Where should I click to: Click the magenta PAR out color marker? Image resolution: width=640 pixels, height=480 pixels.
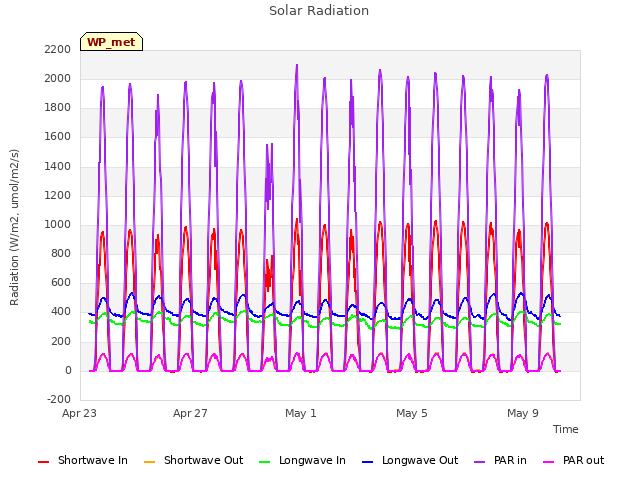(549, 462)
